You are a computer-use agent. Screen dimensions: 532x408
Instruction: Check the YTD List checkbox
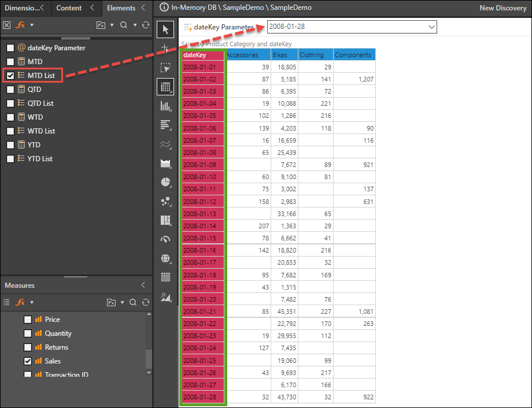[x=10, y=159]
